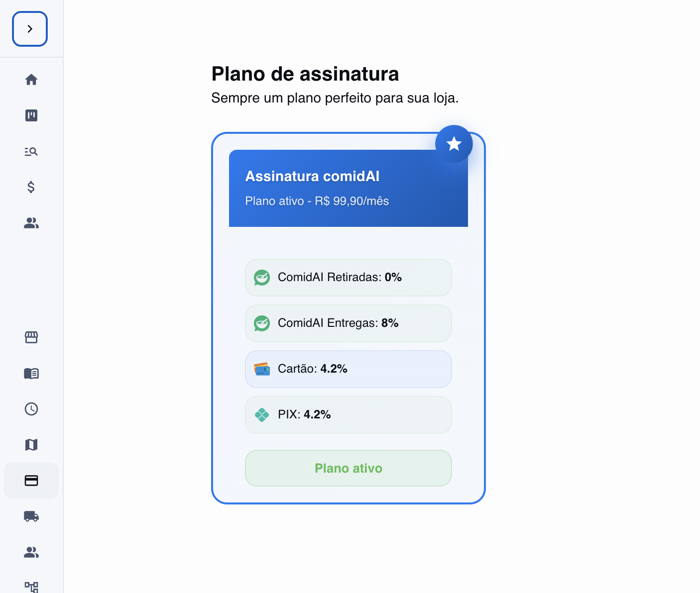Click the Plano ativo button
700x593 pixels.
point(348,468)
